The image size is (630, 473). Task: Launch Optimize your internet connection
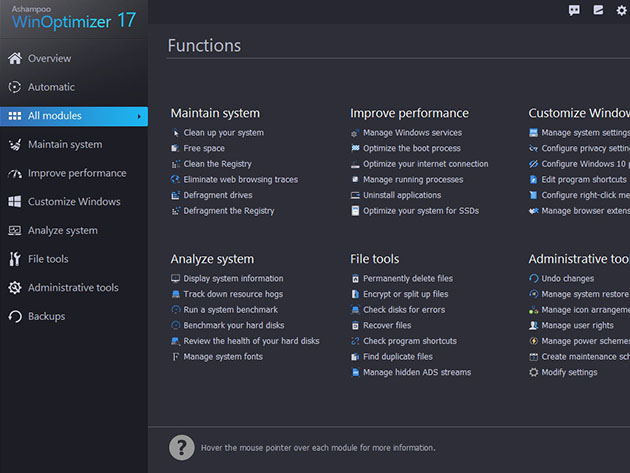(425, 164)
